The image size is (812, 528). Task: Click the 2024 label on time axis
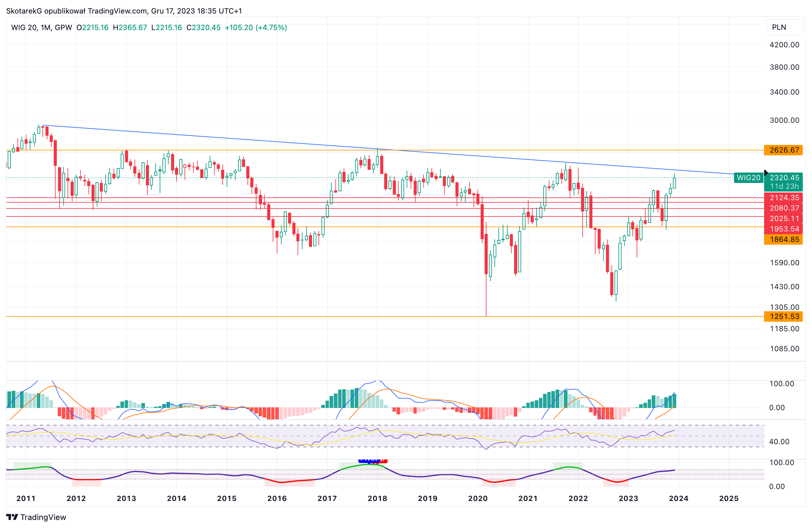pyautogui.click(x=679, y=498)
